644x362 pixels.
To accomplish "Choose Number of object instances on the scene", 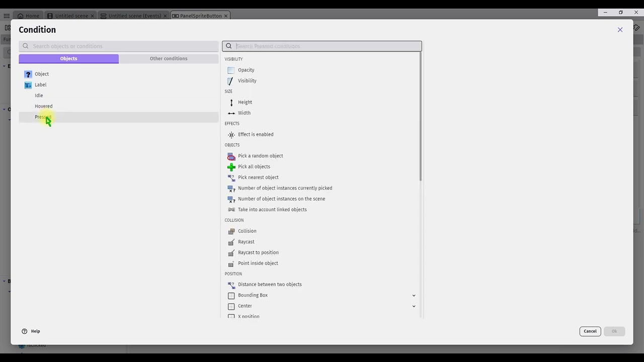I will point(281,199).
